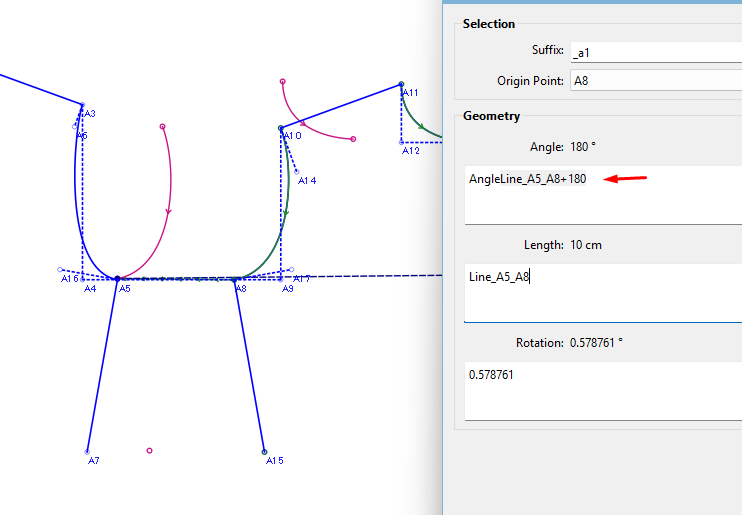Click the Suffix input field
This screenshot has width=742, height=515.
(655, 52)
